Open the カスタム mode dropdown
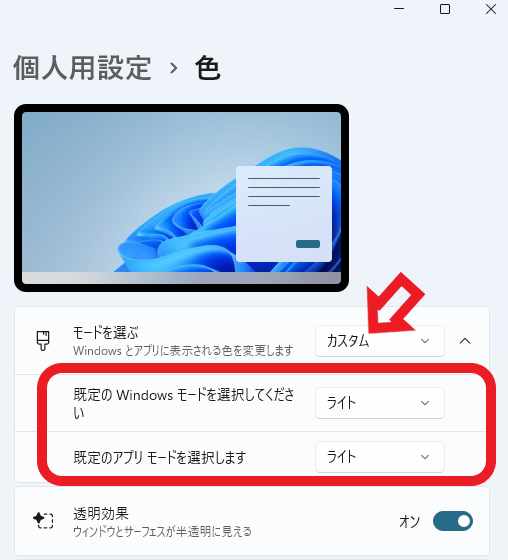 pyautogui.click(x=380, y=341)
